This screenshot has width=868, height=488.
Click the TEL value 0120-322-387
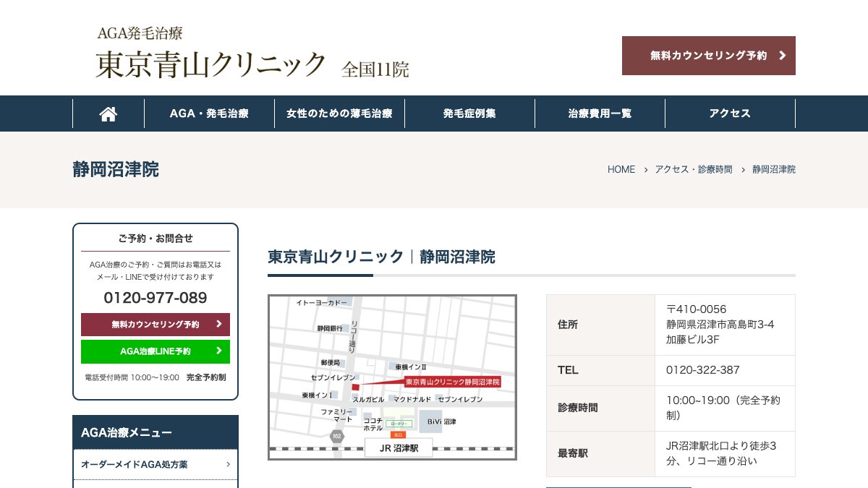coord(703,369)
